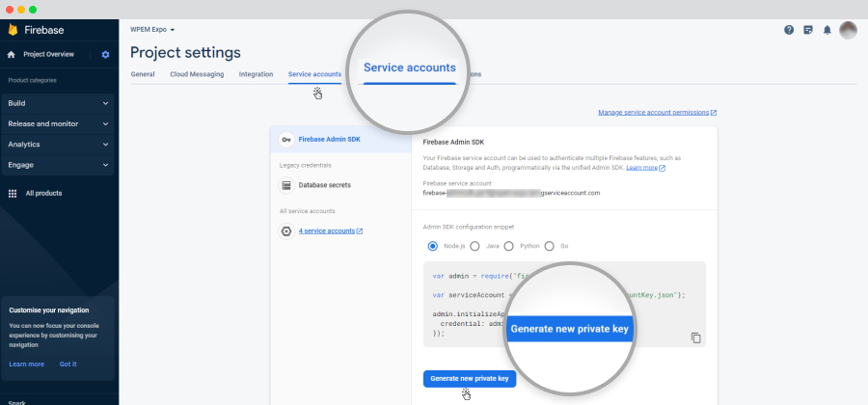
Task: Click the All products grid icon
Action: pos(13,194)
